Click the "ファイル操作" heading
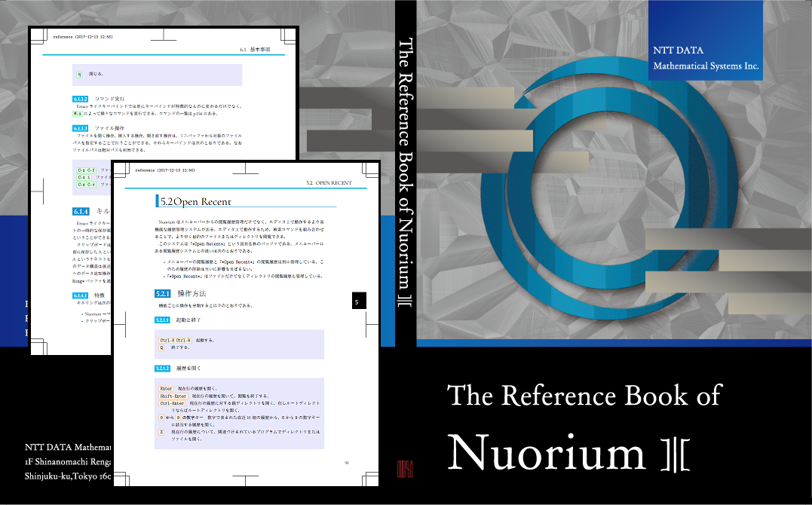 pyautogui.click(x=109, y=128)
